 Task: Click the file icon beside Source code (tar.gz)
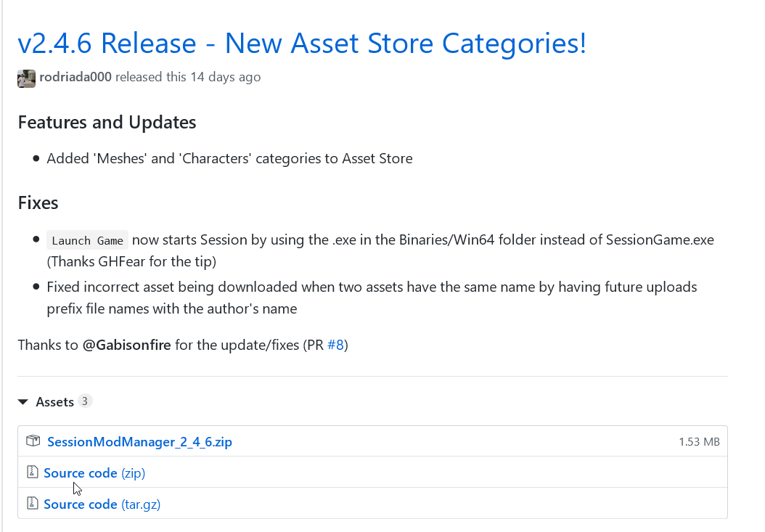(x=32, y=504)
